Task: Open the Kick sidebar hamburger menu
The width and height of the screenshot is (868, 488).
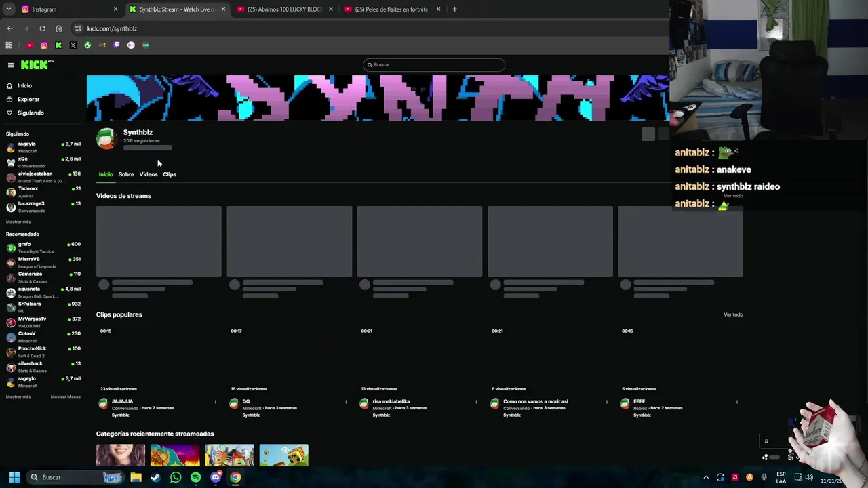Action: [x=11, y=65]
